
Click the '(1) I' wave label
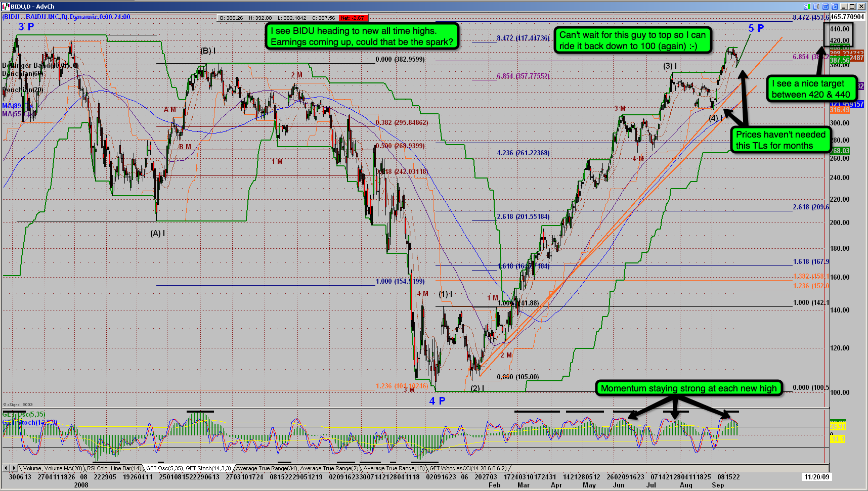pyautogui.click(x=446, y=294)
